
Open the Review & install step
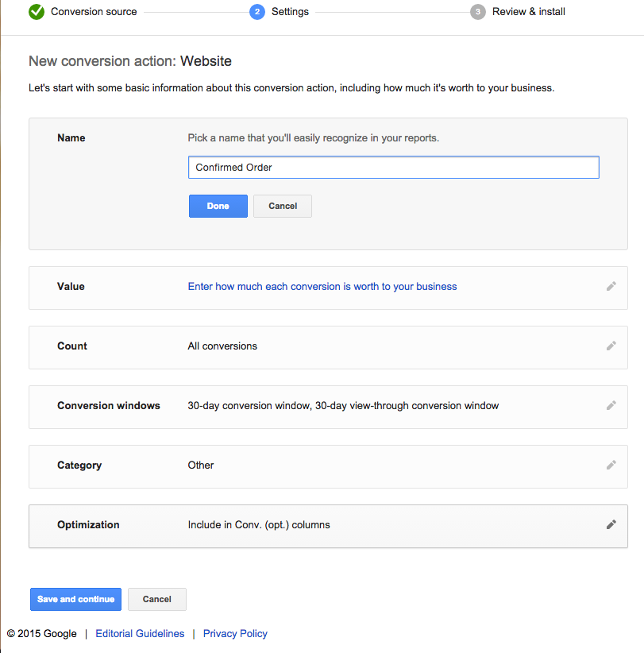pos(528,12)
